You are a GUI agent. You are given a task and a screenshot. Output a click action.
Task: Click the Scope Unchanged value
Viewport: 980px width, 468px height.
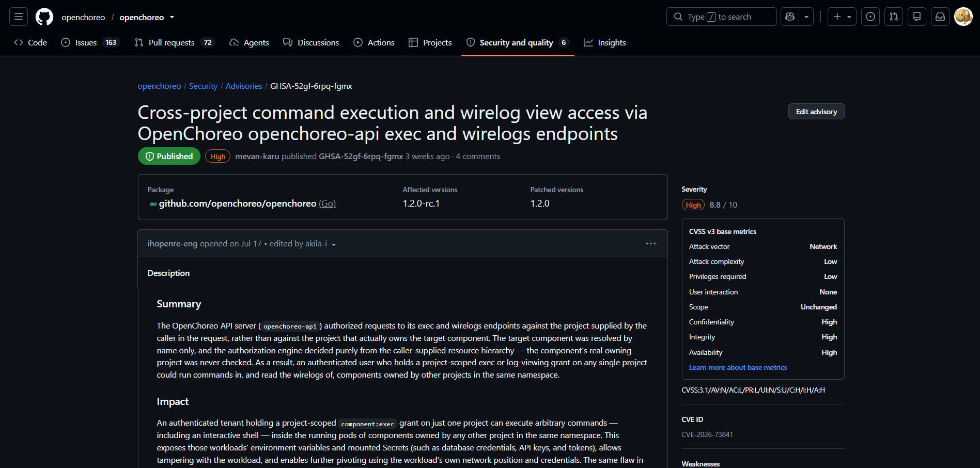tap(819, 307)
